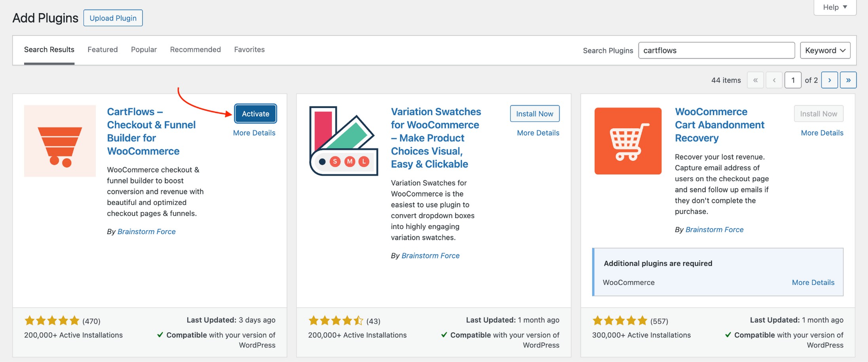Image resolution: width=868 pixels, height=362 pixels.
Task: Open More Details under Cart Abandonment Install button
Action: tap(822, 133)
